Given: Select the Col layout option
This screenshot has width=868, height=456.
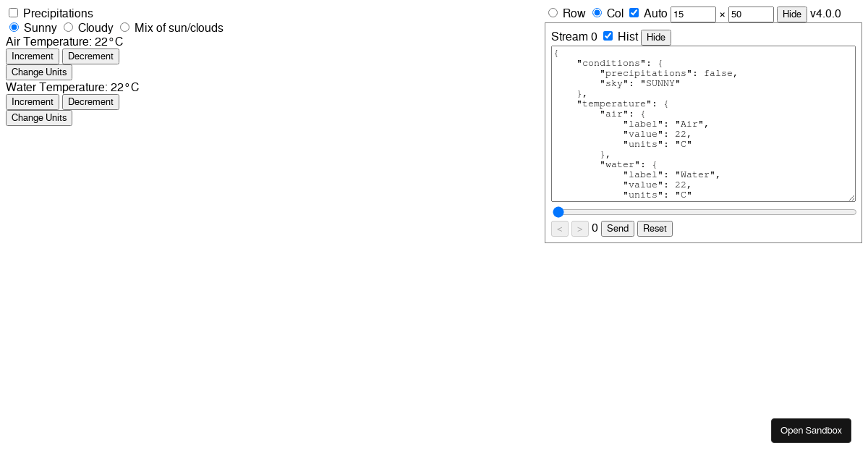Looking at the screenshot, I should click(x=597, y=12).
